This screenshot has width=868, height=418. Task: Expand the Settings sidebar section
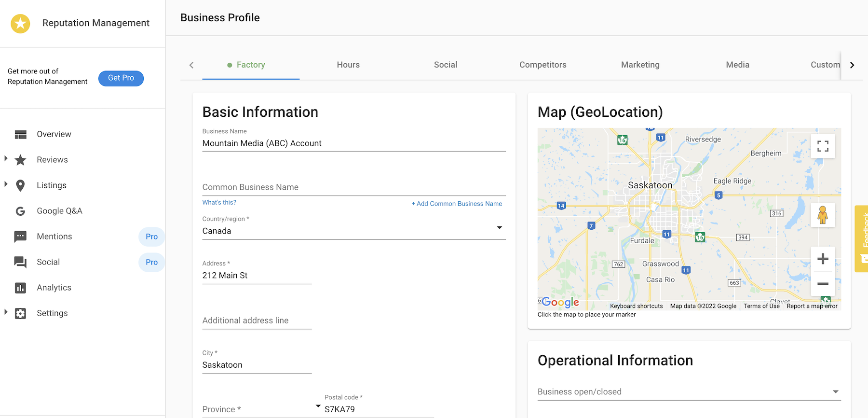(6, 312)
